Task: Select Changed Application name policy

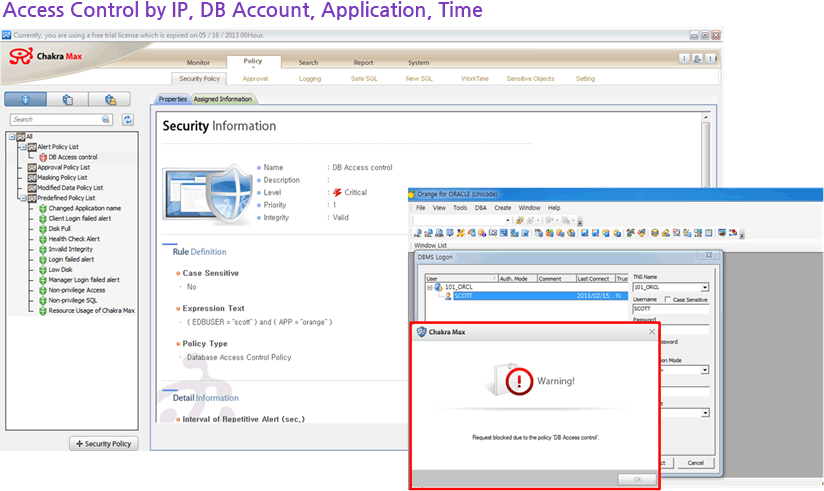Action: [85, 208]
